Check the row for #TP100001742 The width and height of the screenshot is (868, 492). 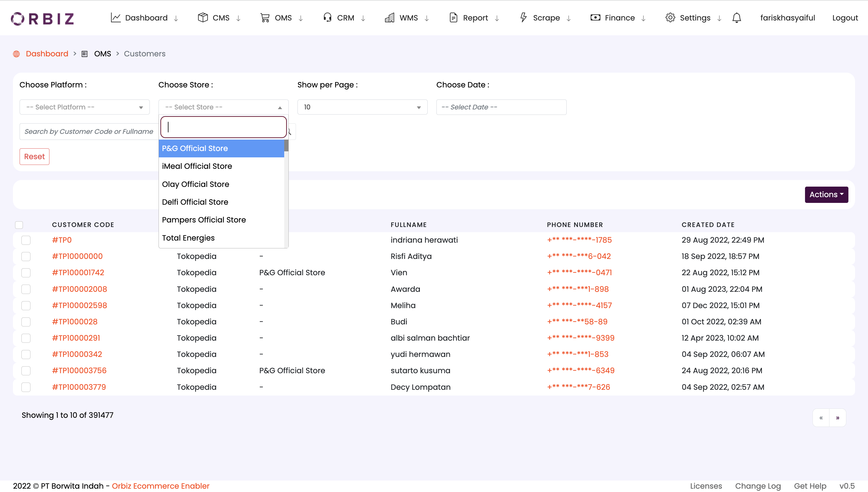pyautogui.click(x=26, y=273)
